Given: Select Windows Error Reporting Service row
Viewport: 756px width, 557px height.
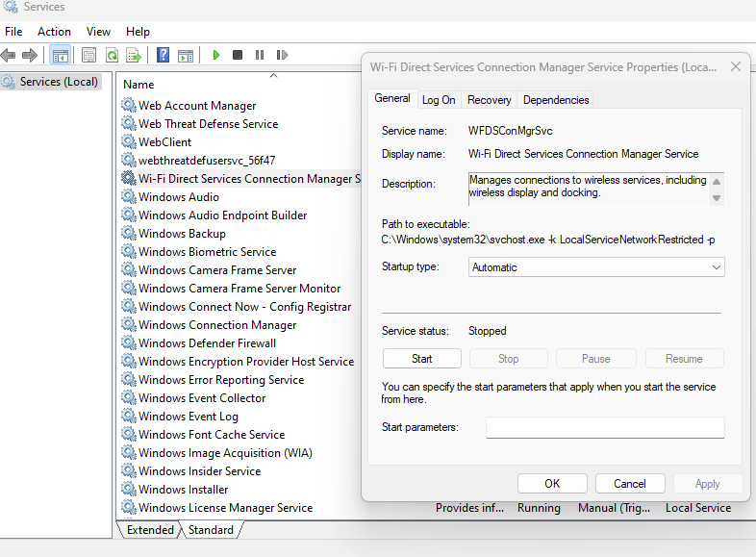Looking at the screenshot, I should [221, 380].
